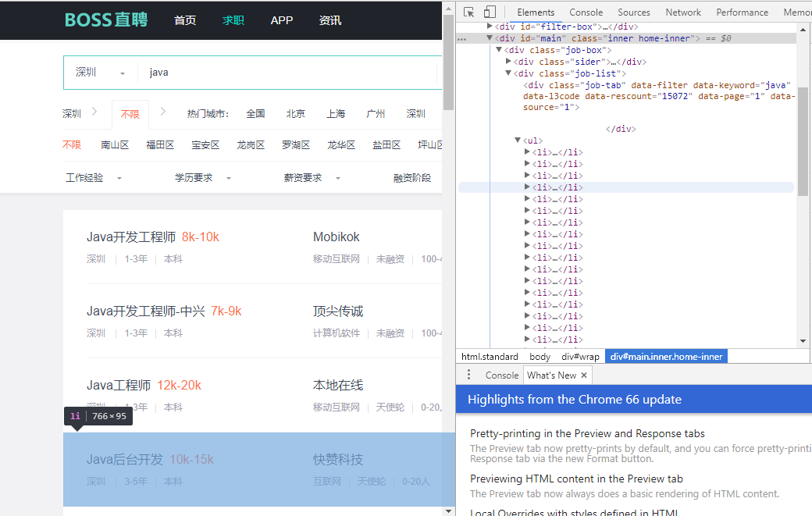
Task: Open the 深圳 city dropdown in search box
Action: (101, 73)
